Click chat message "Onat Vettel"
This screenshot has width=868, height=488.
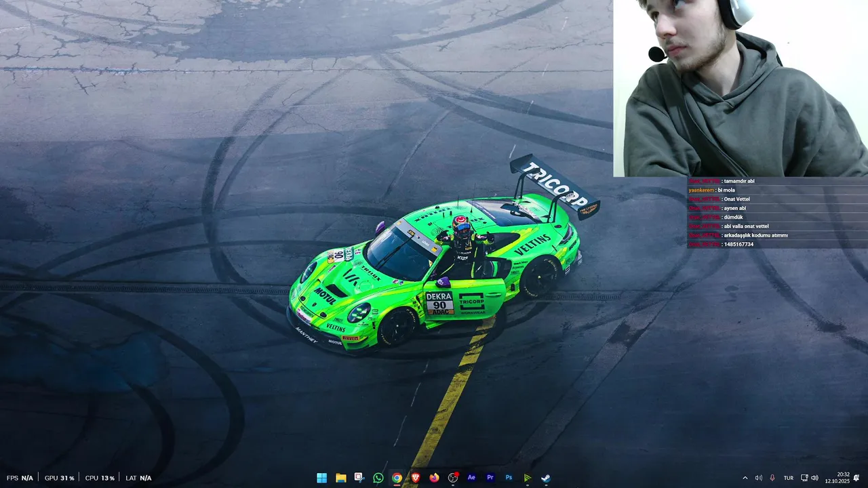736,199
